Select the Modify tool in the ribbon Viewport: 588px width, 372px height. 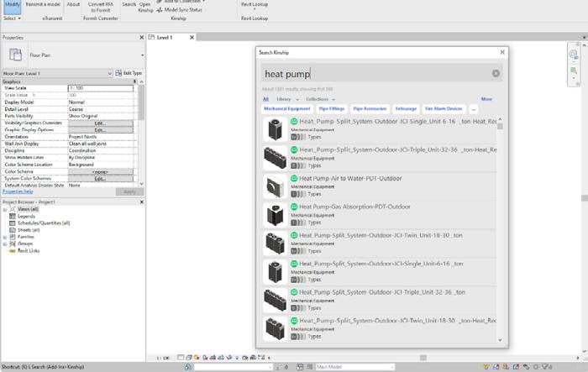12,6
